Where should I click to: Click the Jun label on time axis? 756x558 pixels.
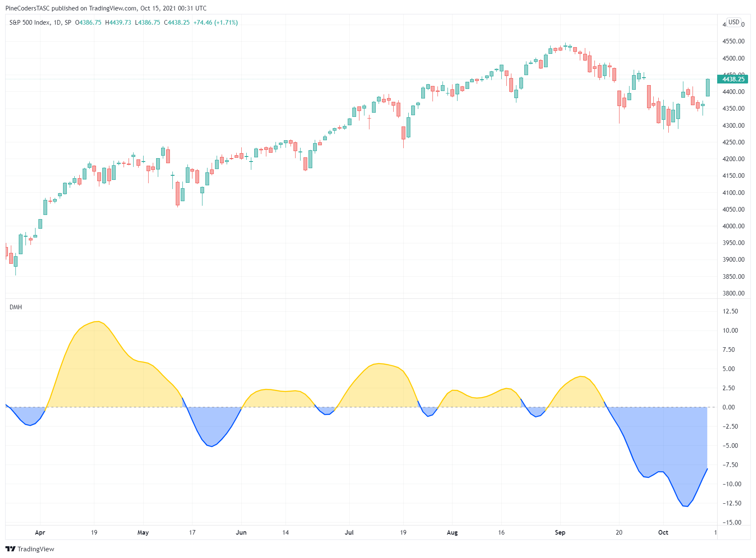(x=241, y=533)
